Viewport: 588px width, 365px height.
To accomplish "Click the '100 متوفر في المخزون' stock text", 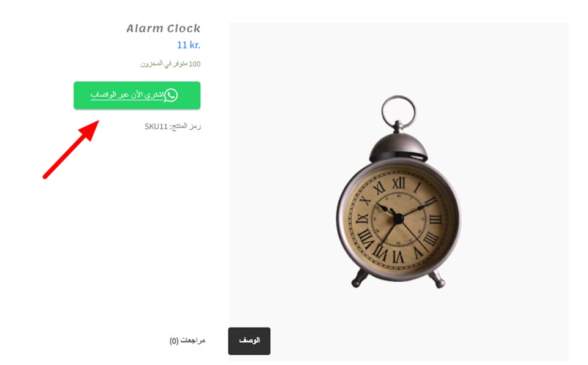I will click(x=170, y=64).
